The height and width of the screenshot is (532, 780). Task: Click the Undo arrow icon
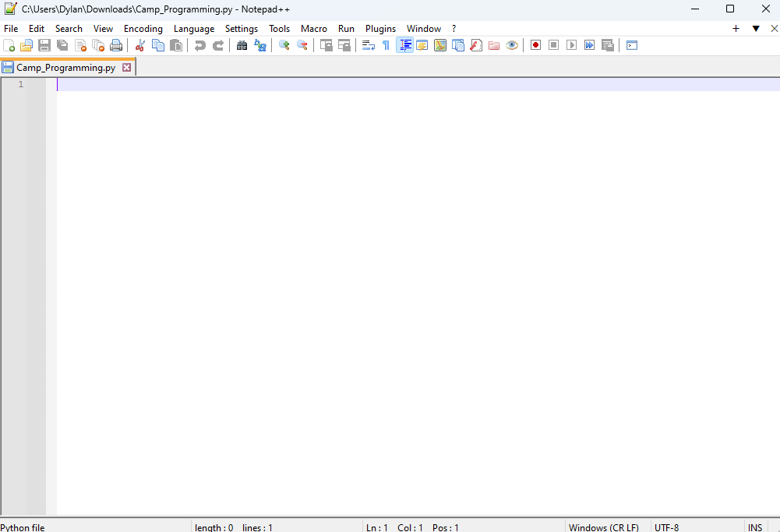point(200,45)
